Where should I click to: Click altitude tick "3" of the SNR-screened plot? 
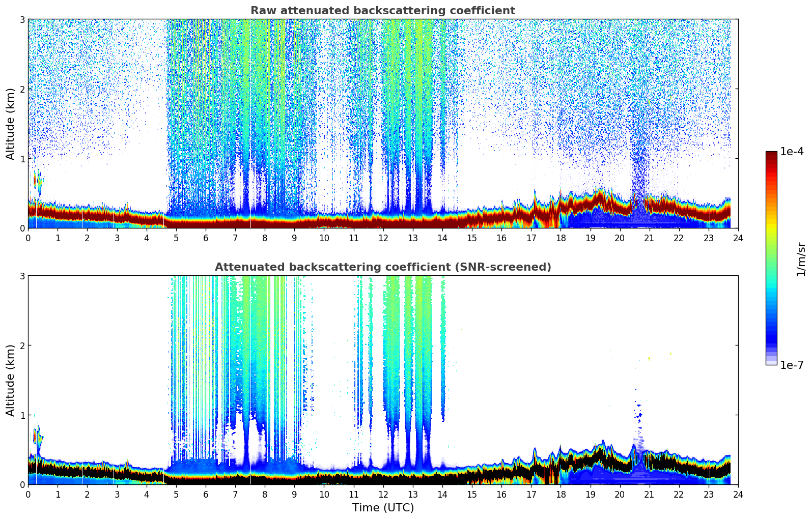pyautogui.click(x=22, y=276)
